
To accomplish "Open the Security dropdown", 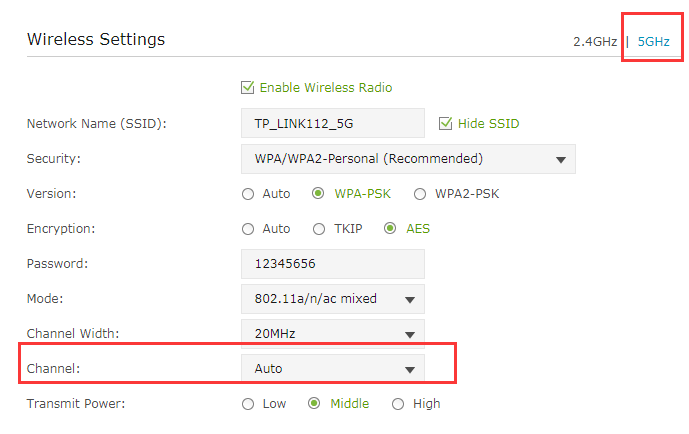I will [408, 159].
